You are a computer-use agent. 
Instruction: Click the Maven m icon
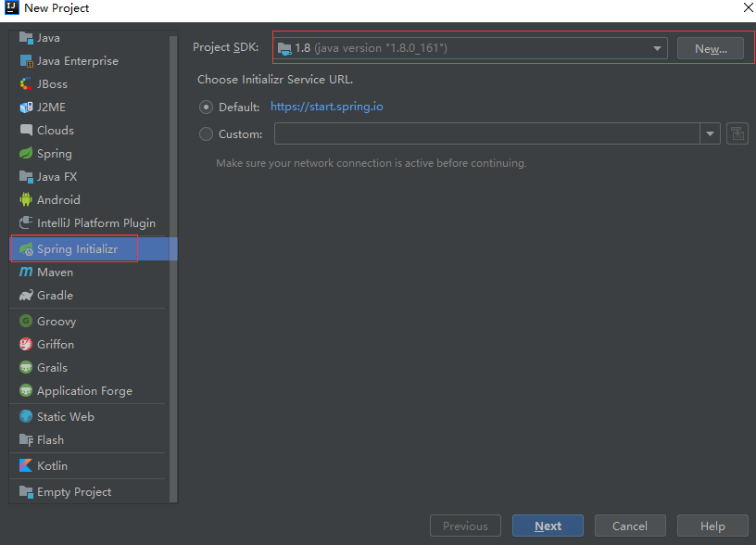[26, 272]
